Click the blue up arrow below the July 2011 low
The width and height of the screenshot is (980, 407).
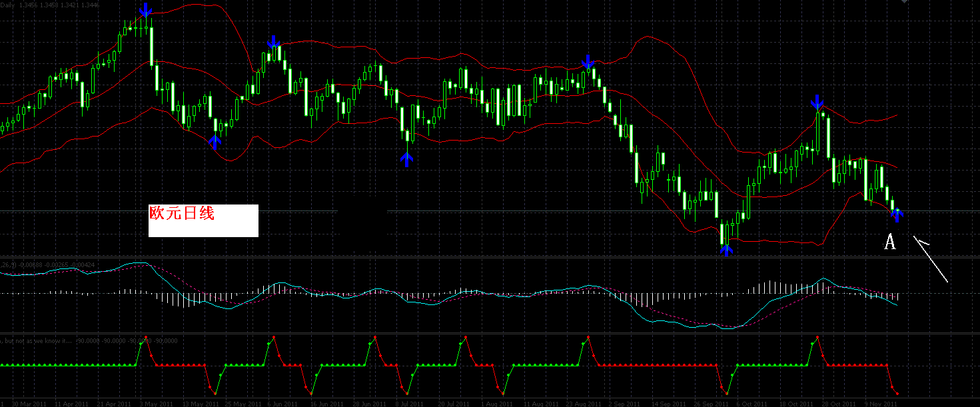406,159
